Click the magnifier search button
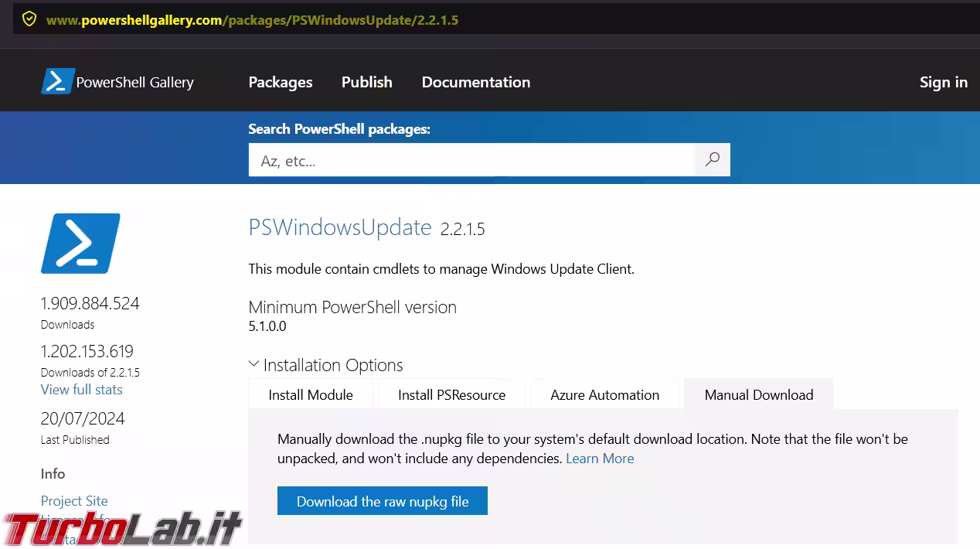 pos(713,160)
